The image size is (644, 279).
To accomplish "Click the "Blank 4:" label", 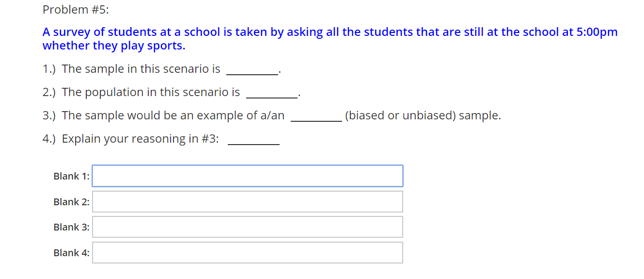I will pos(71,253).
